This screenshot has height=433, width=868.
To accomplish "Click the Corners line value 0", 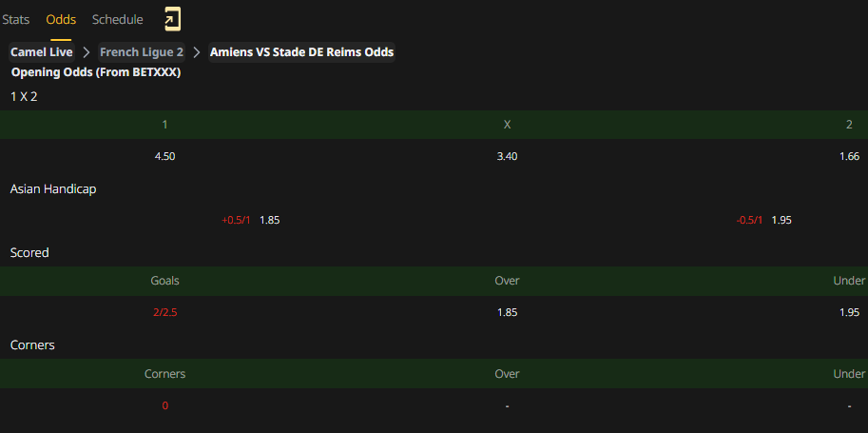I will tap(165, 405).
